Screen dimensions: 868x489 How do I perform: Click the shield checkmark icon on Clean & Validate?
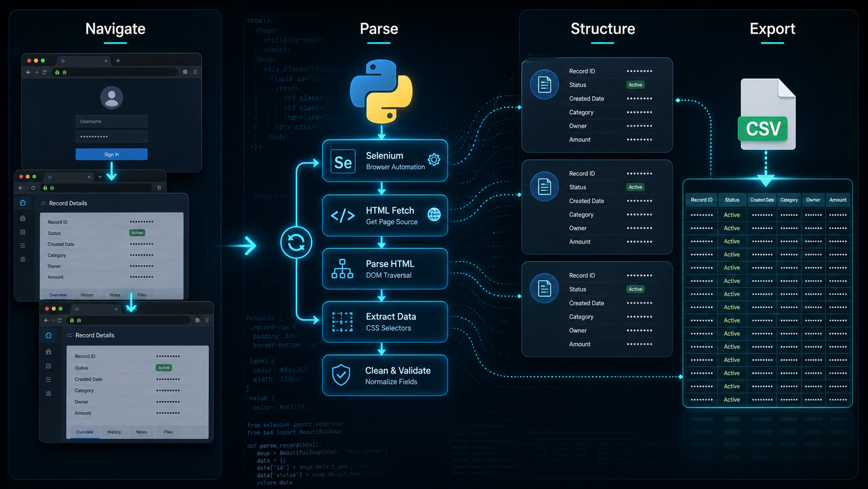tap(341, 375)
